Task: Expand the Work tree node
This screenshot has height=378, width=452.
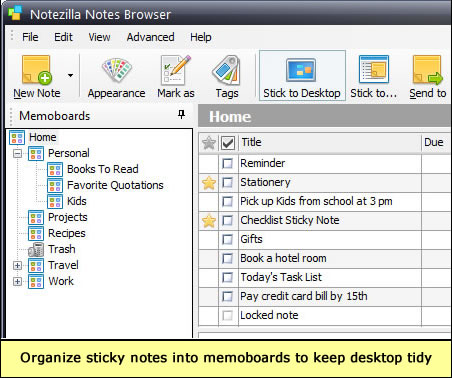Action: pos(17,282)
